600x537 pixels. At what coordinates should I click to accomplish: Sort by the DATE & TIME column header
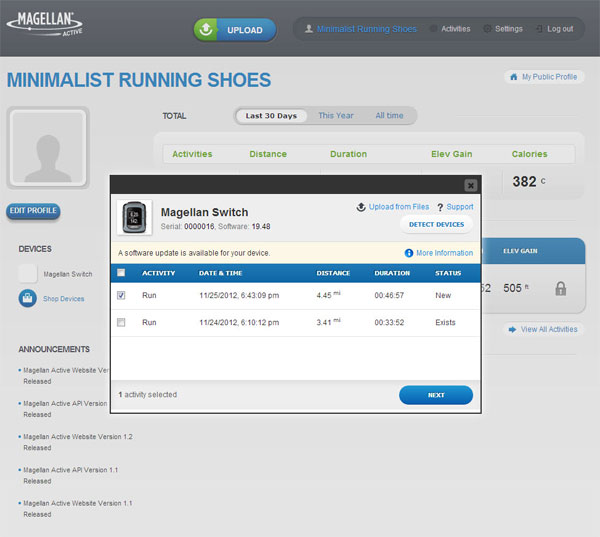click(x=220, y=273)
